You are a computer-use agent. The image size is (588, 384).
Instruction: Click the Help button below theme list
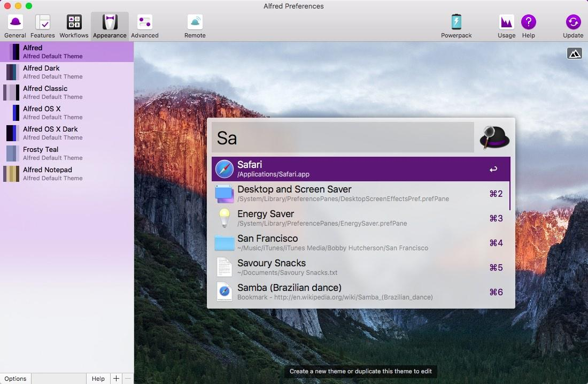point(98,378)
